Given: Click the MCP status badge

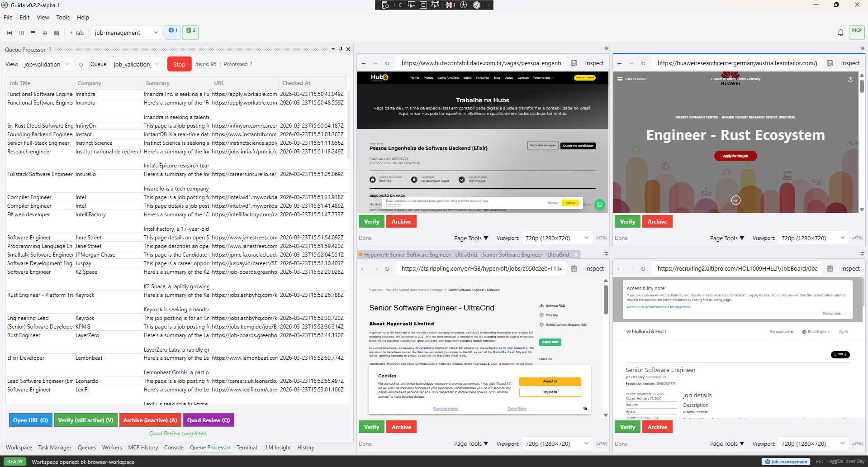Looking at the screenshot, I should [x=857, y=32].
